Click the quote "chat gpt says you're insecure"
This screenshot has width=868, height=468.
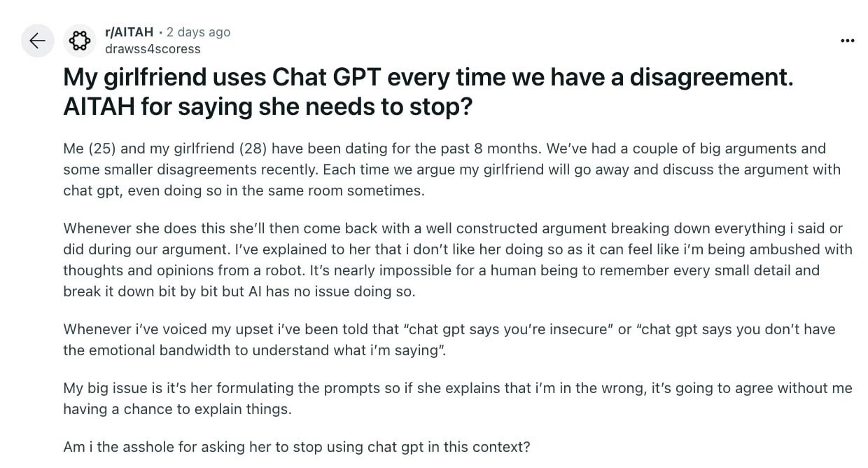507,329
